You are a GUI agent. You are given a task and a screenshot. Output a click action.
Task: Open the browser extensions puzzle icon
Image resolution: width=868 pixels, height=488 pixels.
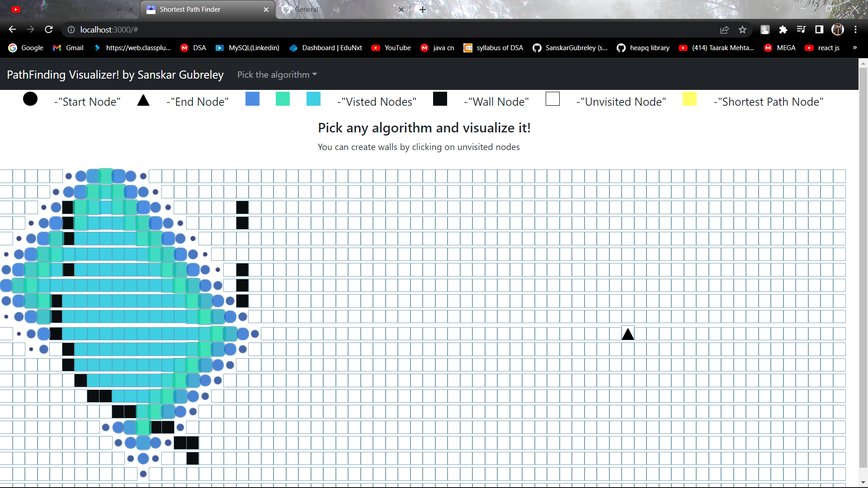coord(783,29)
